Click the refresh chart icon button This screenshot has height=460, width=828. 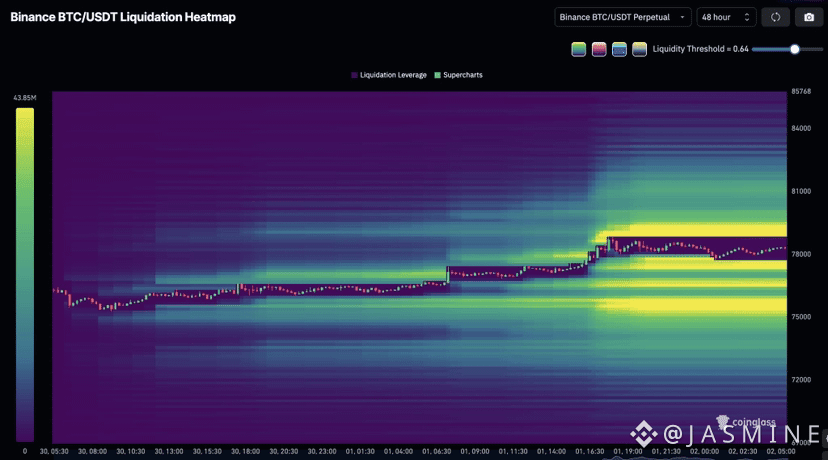775,17
